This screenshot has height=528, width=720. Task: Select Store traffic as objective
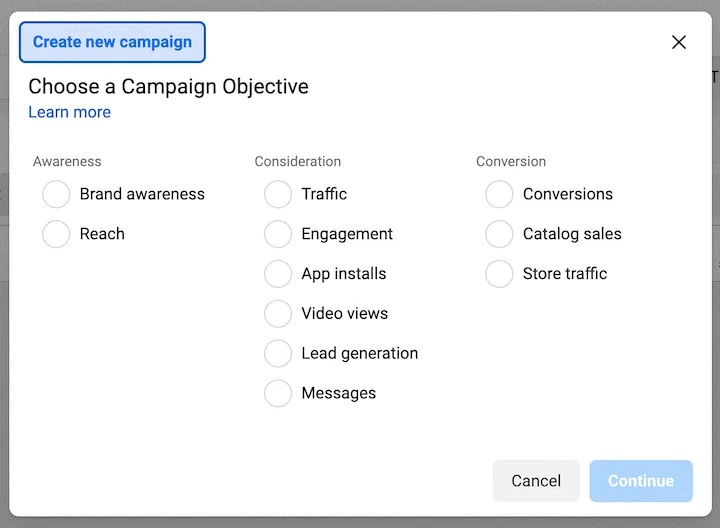point(499,274)
